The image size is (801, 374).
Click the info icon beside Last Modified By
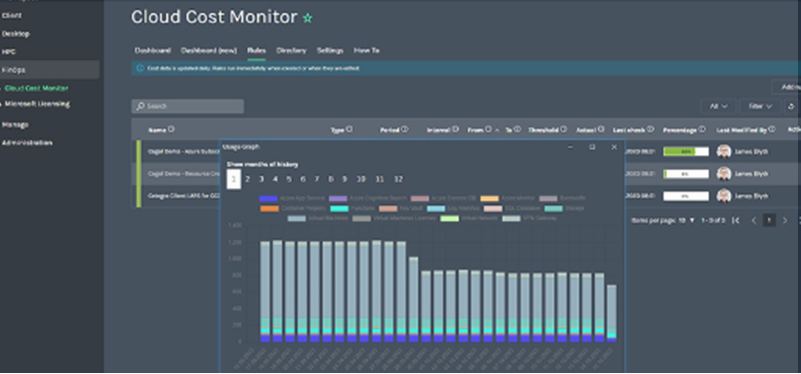[772, 129]
